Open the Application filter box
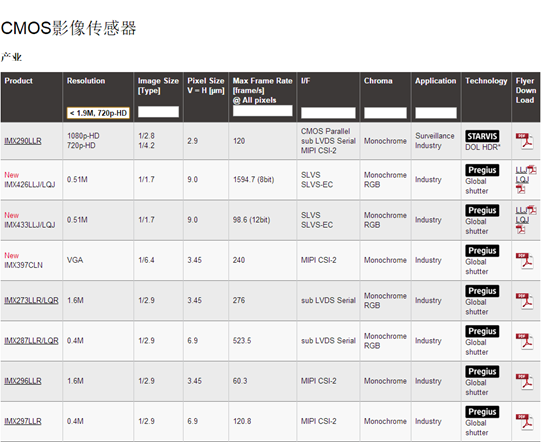554x442 pixels. [436, 113]
